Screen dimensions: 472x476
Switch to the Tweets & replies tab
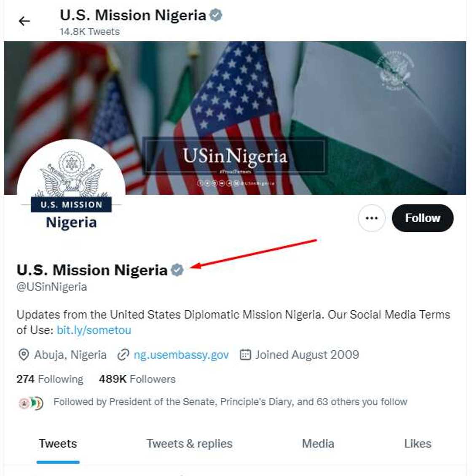[189, 444]
